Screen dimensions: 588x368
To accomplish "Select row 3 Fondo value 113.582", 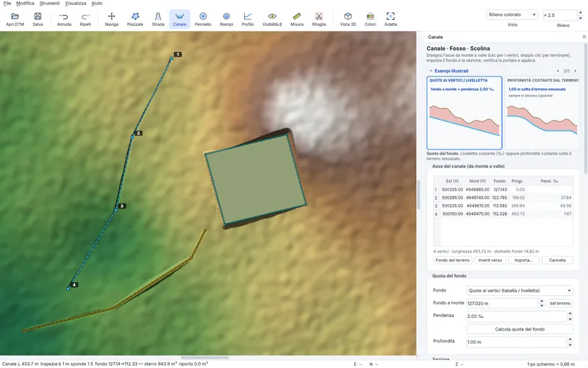I will click(500, 206).
